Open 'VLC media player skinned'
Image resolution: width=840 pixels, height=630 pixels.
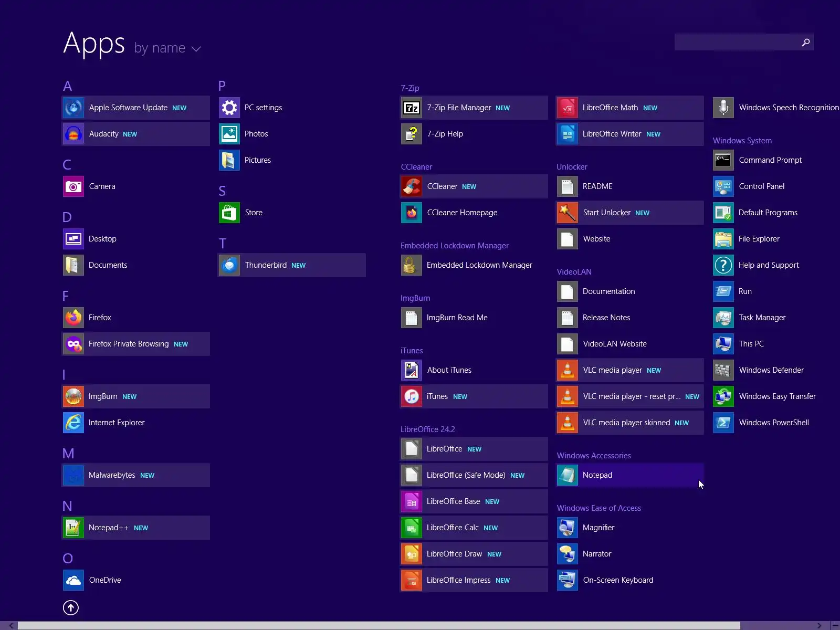[630, 423]
